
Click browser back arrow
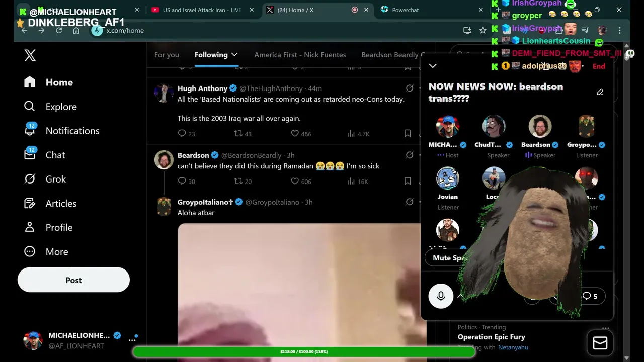coord(24,30)
